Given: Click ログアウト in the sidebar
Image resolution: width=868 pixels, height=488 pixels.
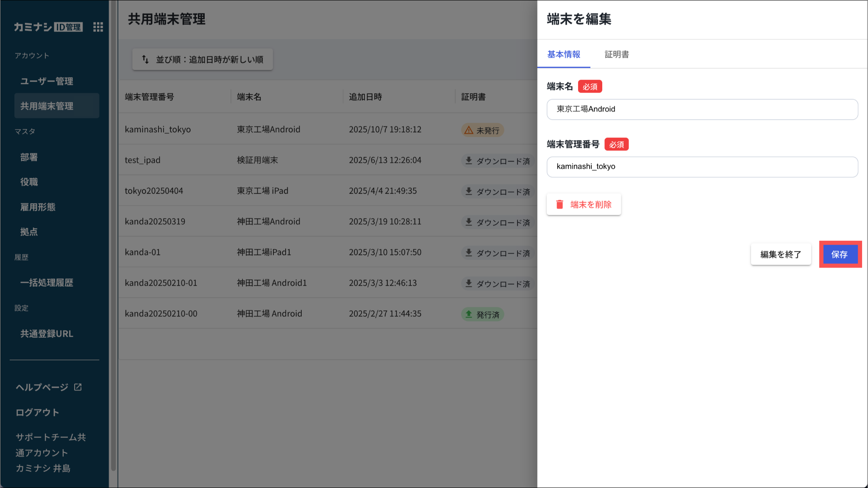Looking at the screenshot, I should click(x=37, y=412).
